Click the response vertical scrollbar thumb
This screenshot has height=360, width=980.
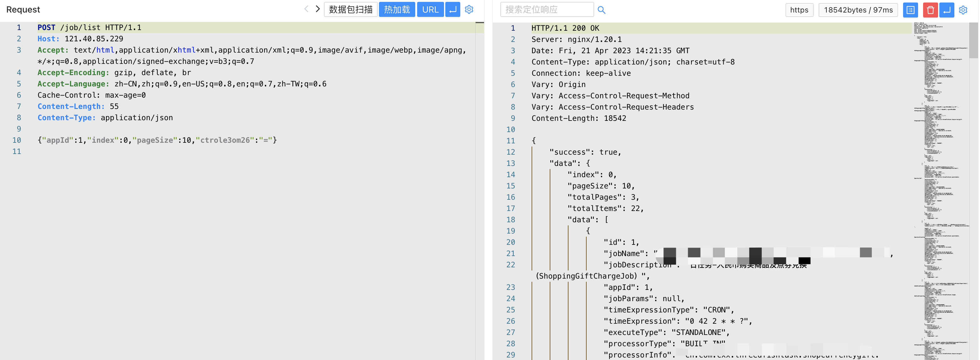tap(973, 40)
